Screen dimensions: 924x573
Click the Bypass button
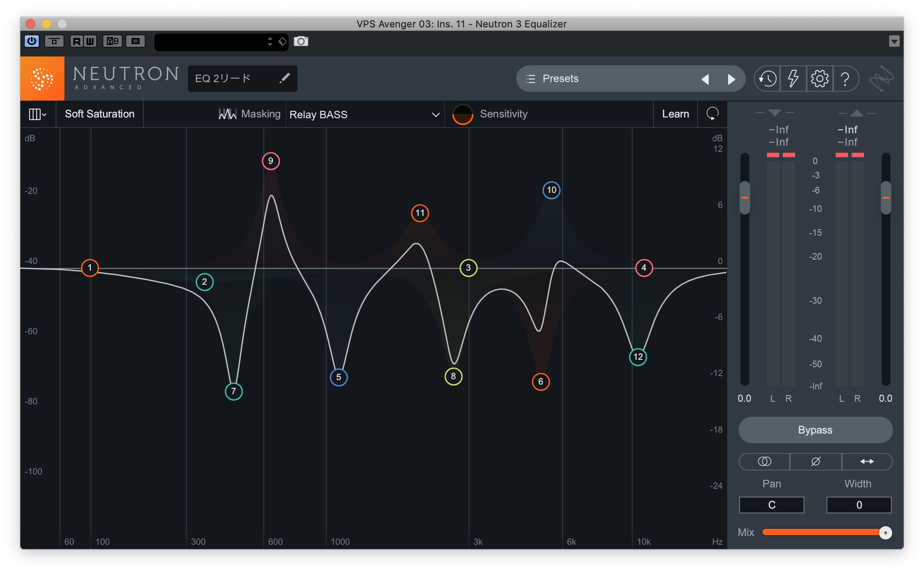pyautogui.click(x=815, y=430)
